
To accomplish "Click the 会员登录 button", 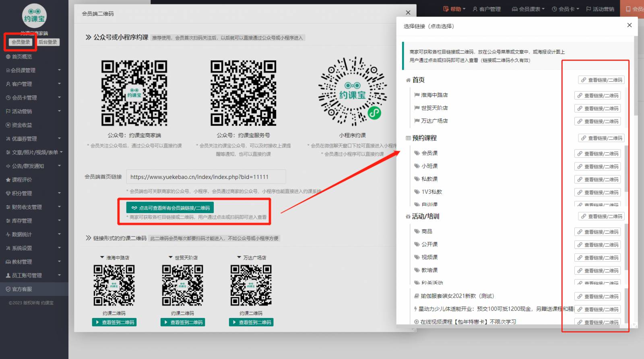I will tap(21, 42).
